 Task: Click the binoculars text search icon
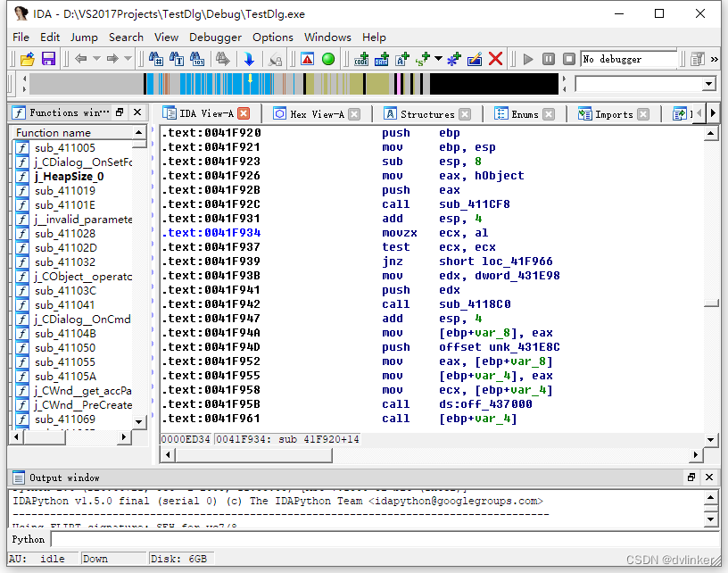pyautogui.click(x=177, y=59)
